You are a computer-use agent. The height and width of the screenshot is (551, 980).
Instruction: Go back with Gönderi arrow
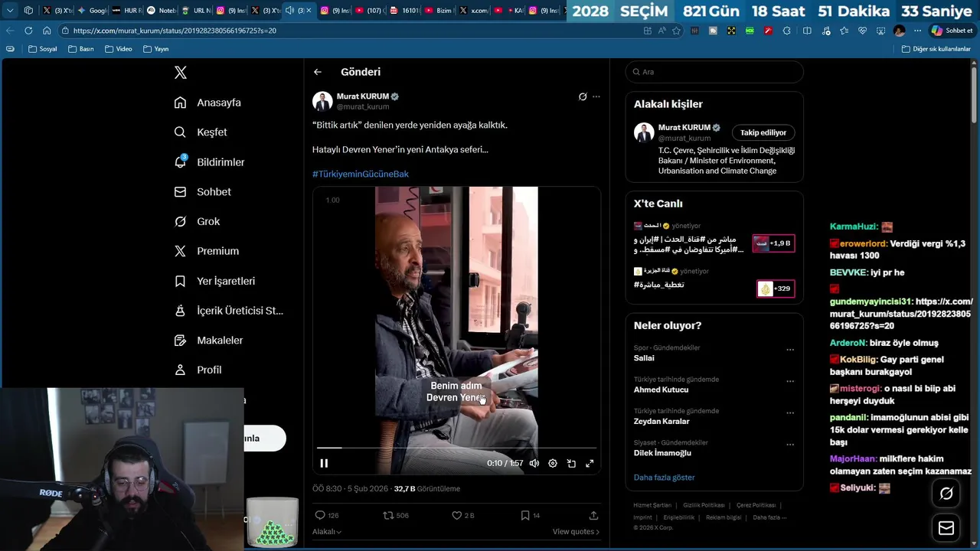click(x=318, y=72)
